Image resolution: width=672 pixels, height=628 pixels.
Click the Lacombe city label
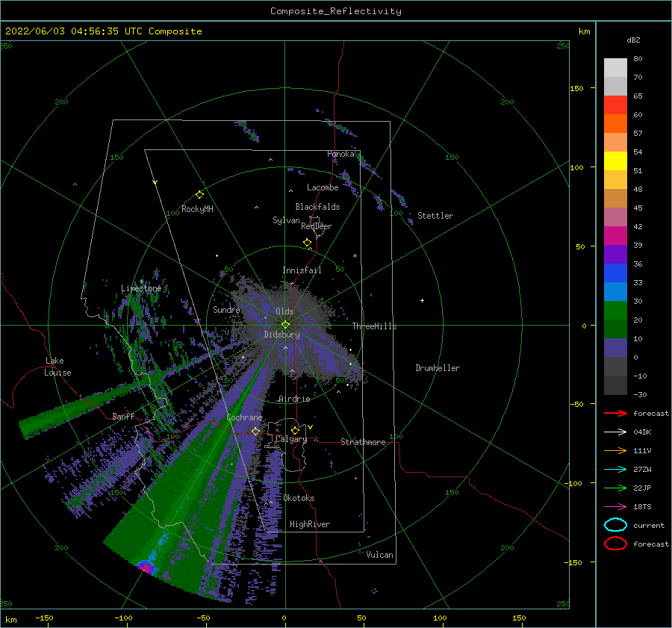(323, 187)
